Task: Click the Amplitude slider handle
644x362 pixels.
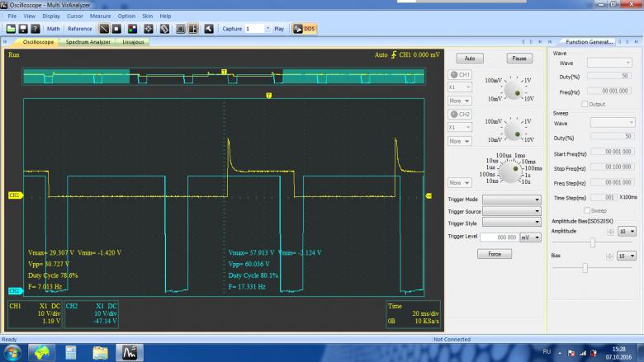Action: tap(592, 242)
